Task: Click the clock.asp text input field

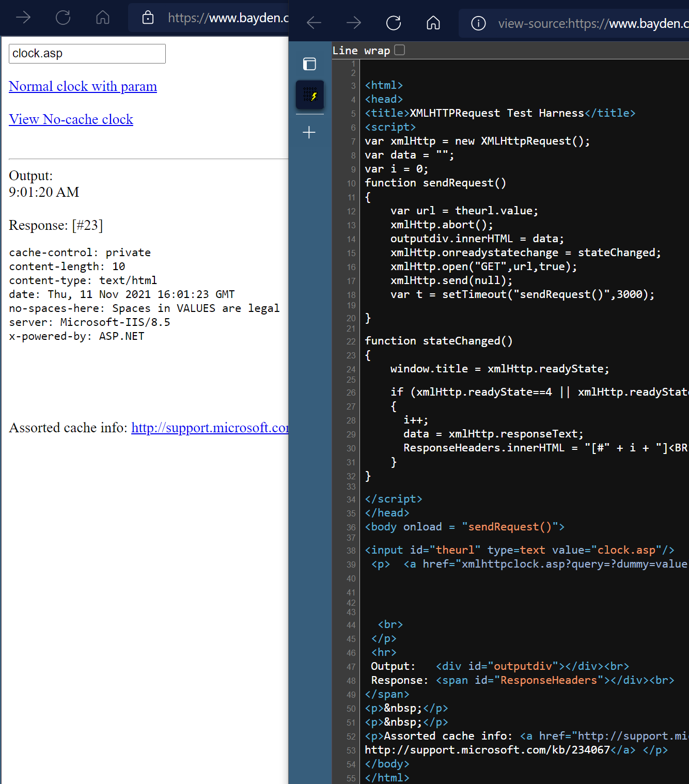Action: click(87, 54)
